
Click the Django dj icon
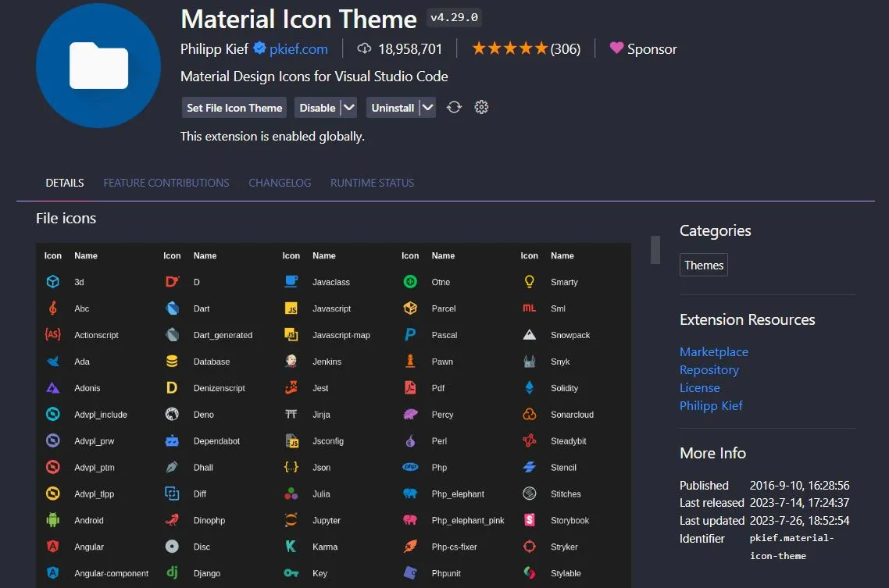coord(172,572)
